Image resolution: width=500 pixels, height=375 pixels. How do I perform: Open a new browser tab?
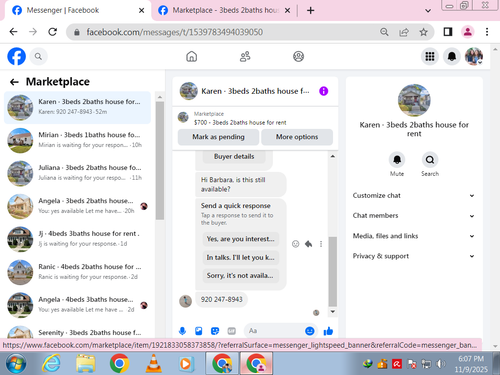point(310,11)
